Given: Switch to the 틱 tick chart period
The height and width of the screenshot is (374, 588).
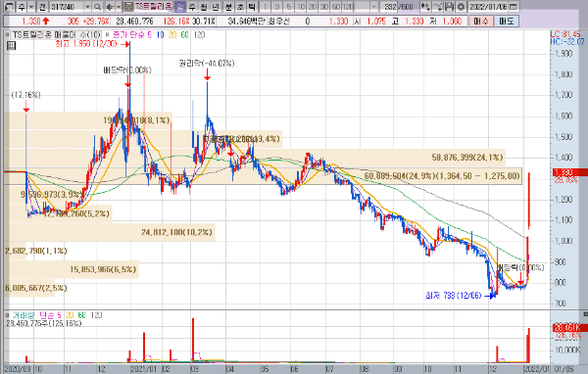Looking at the screenshot, I should pyautogui.click(x=253, y=7).
